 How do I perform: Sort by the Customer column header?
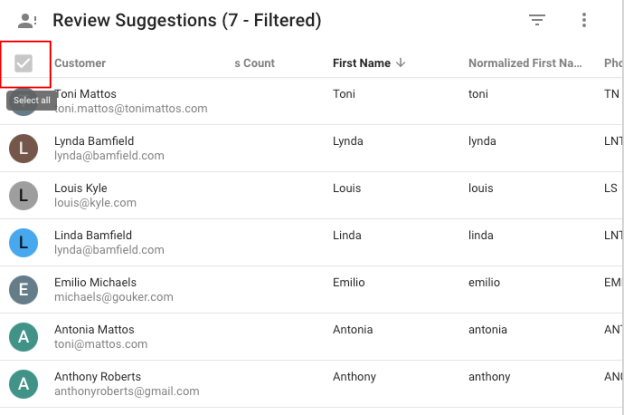click(80, 63)
